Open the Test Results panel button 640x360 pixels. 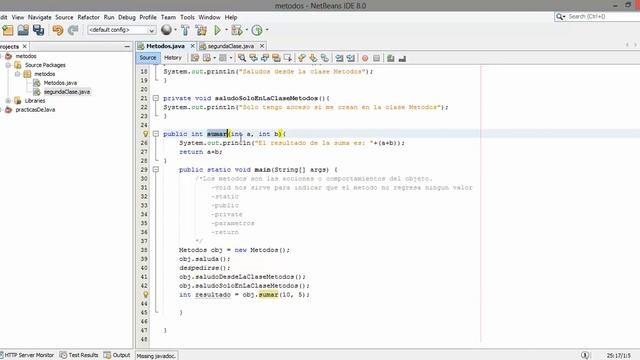tap(79, 355)
